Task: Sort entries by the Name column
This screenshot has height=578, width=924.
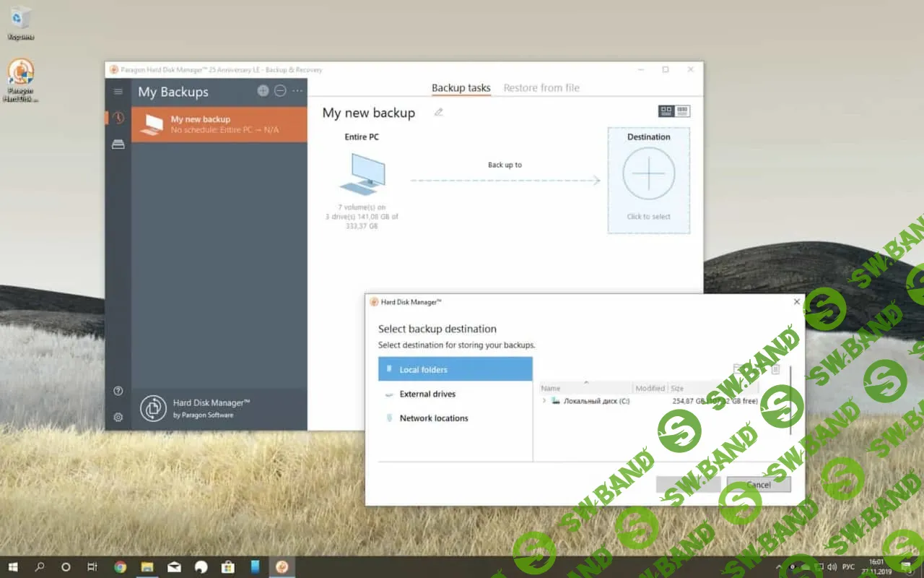Action: click(x=551, y=388)
